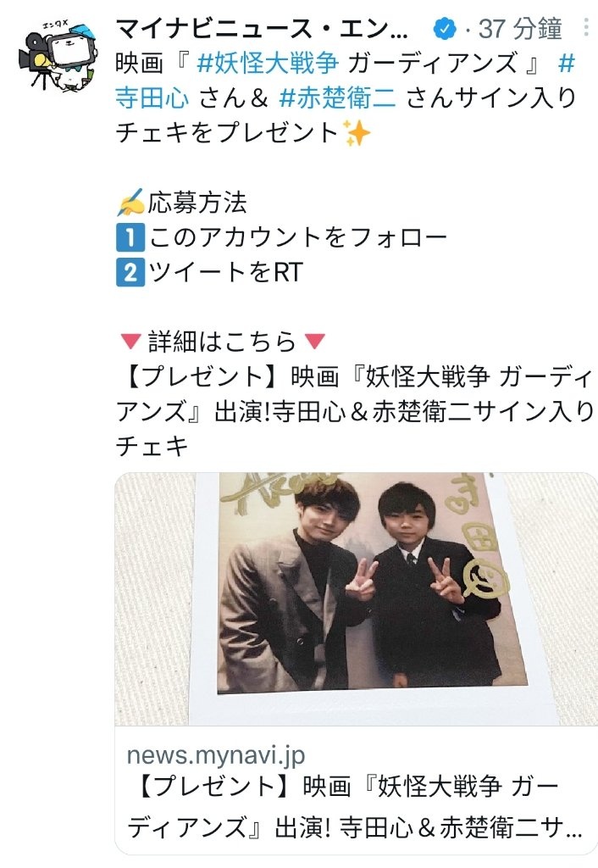
Task: Open the #赤楚衛二 hashtag link
Action: pyautogui.click(x=338, y=97)
